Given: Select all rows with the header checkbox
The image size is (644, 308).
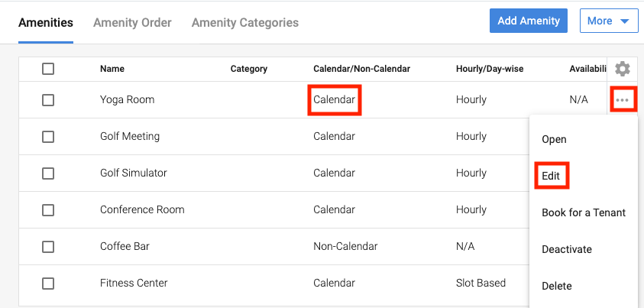Looking at the screenshot, I should 48,69.
